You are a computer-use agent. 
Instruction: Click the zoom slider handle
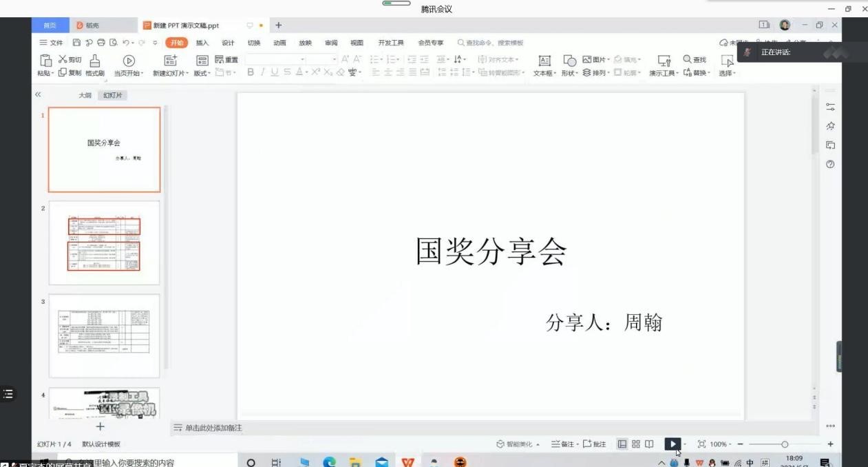tap(785, 444)
